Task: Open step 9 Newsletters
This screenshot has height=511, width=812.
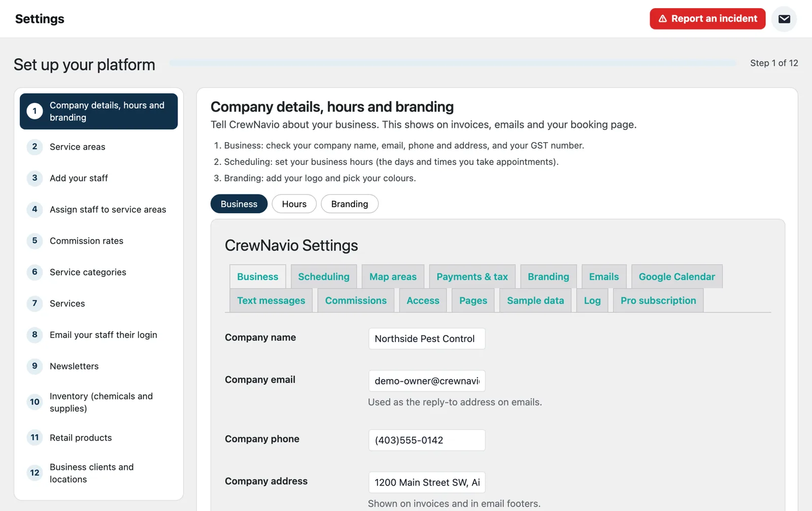Action: (x=98, y=366)
